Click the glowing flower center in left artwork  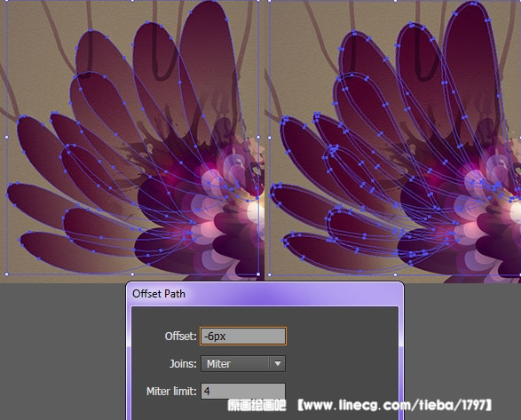[x=253, y=210]
